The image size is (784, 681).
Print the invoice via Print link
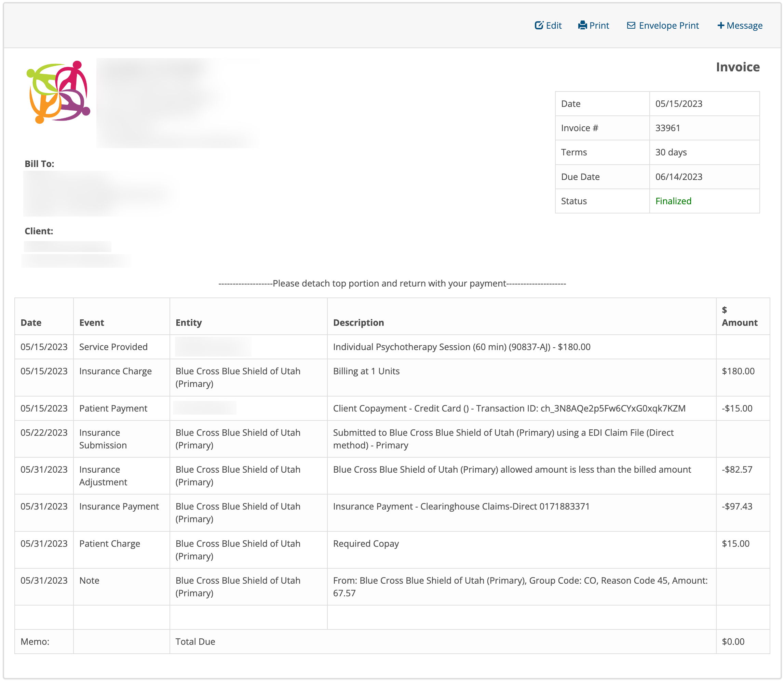[x=599, y=26]
